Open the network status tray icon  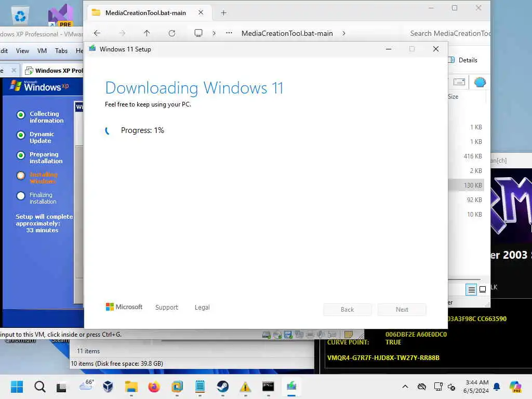click(x=438, y=387)
